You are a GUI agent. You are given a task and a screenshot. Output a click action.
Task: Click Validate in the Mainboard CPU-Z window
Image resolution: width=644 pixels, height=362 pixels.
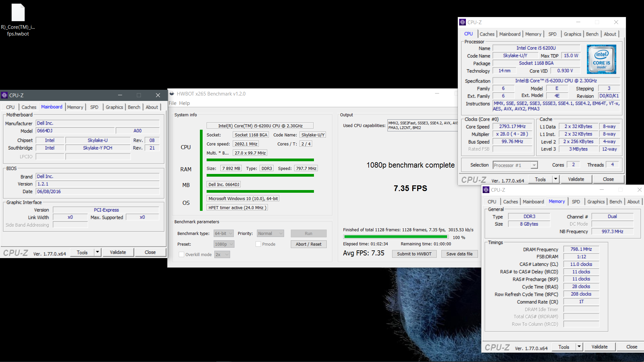(118, 252)
